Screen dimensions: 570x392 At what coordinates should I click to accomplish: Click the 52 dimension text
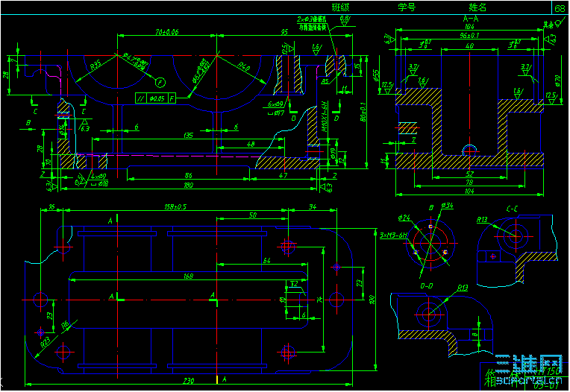click(x=470, y=174)
